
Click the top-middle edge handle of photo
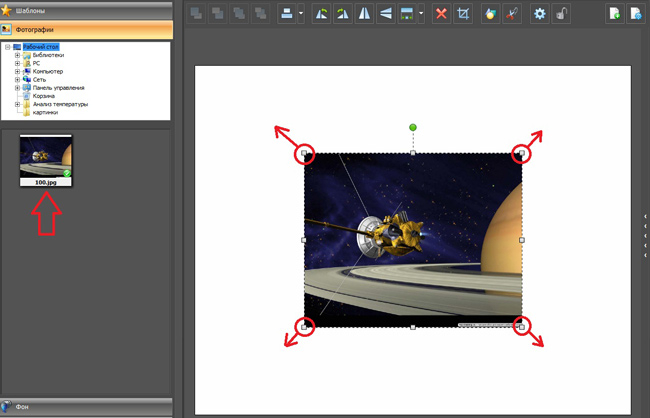[x=413, y=153]
